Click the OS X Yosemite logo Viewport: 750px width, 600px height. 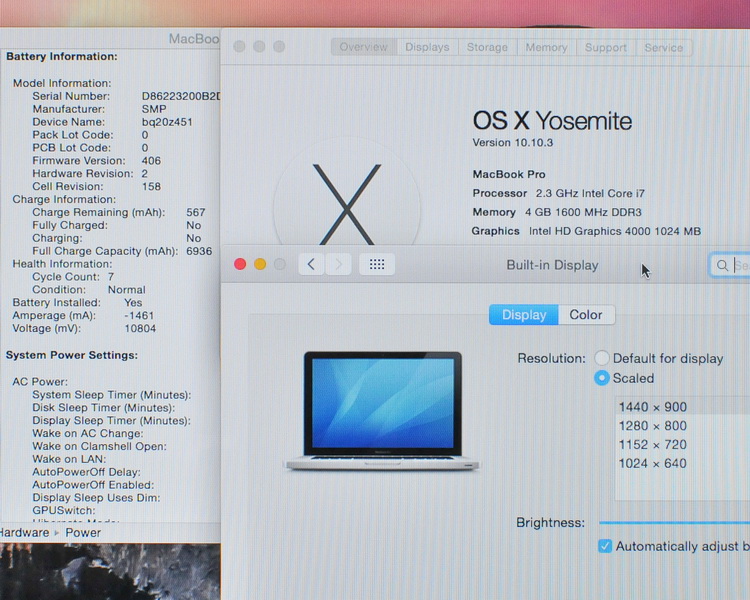[x=347, y=205]
